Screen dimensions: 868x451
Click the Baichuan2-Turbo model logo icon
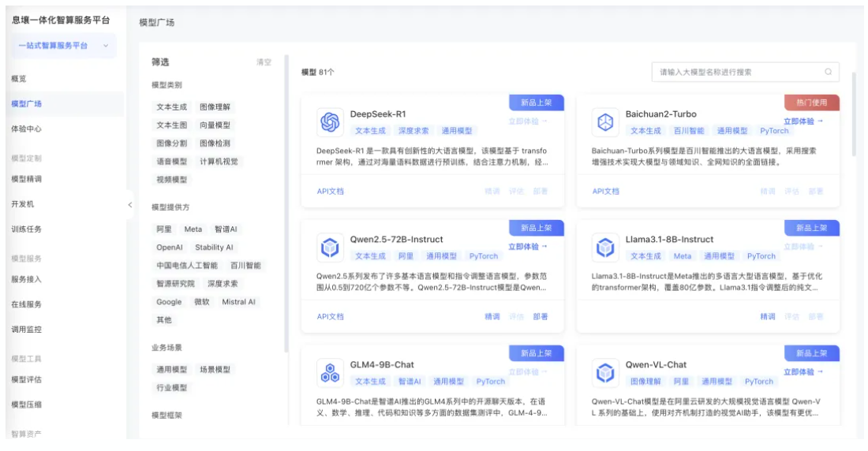[x=605, y=121]
